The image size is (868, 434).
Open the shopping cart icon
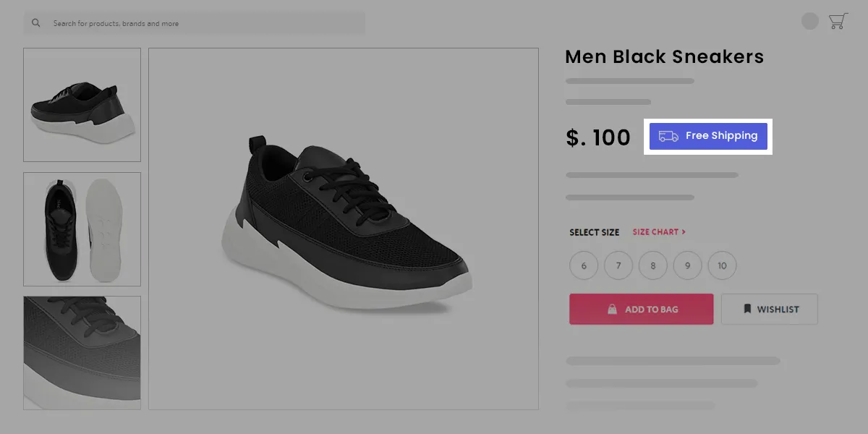pyautogui.click(x=838, y=22)
